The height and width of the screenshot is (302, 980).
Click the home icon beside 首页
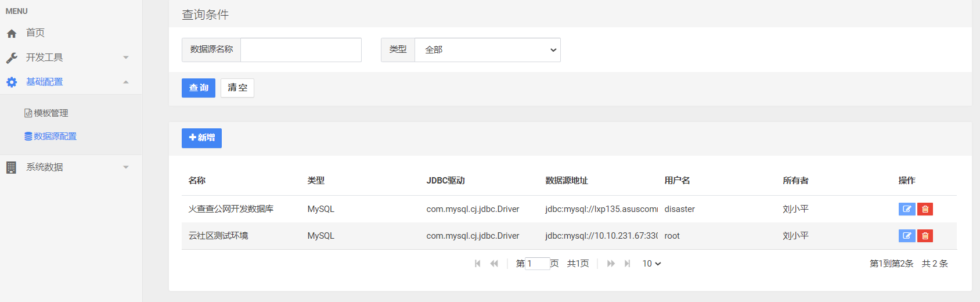(x=12, y=34)
